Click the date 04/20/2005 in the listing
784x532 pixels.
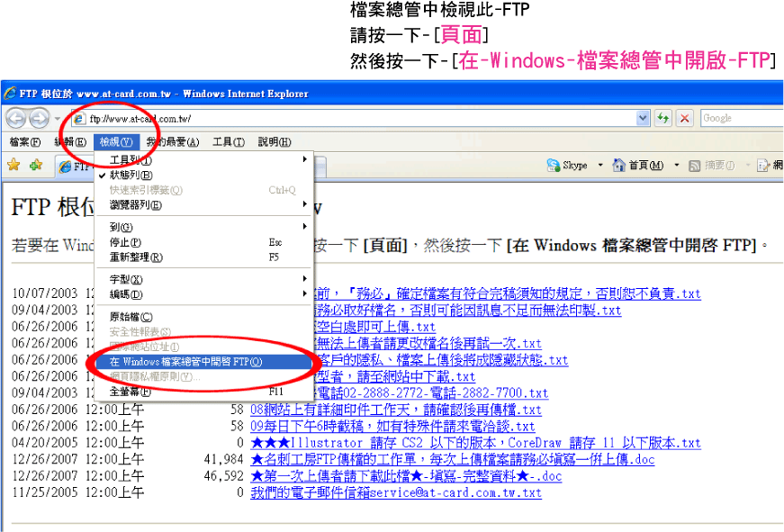pyautogui.click(x=44, y=443)
